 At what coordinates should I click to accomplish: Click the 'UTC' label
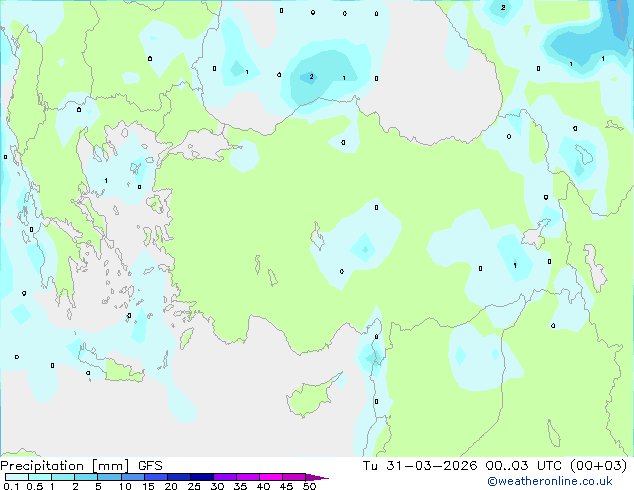click(x=549, y=466)
